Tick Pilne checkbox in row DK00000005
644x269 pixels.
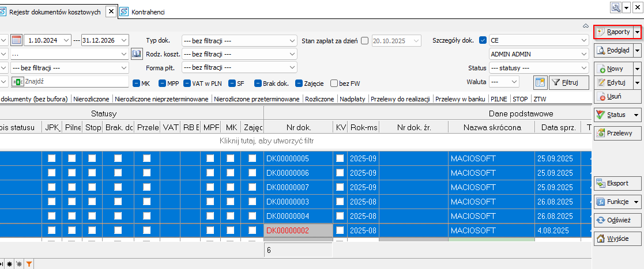72,158
